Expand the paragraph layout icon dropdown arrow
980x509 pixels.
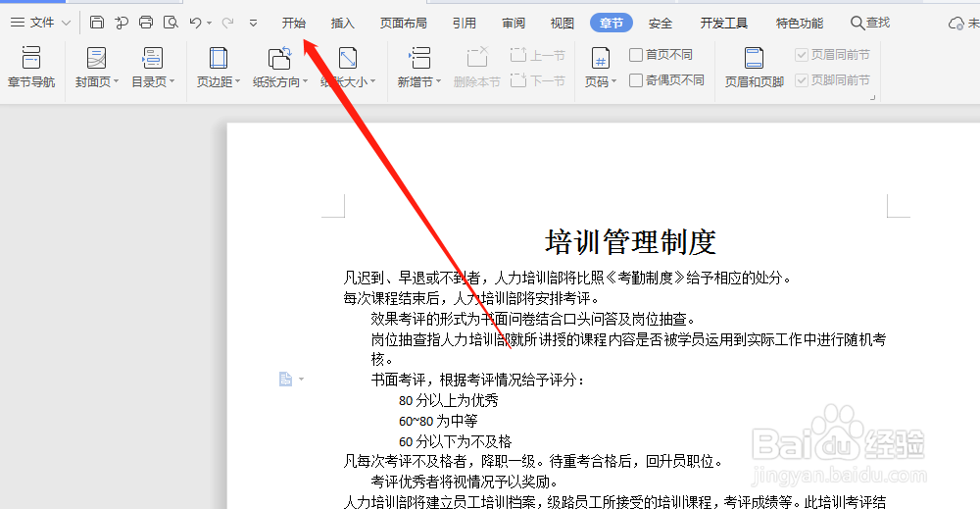(x=301, y=379)
